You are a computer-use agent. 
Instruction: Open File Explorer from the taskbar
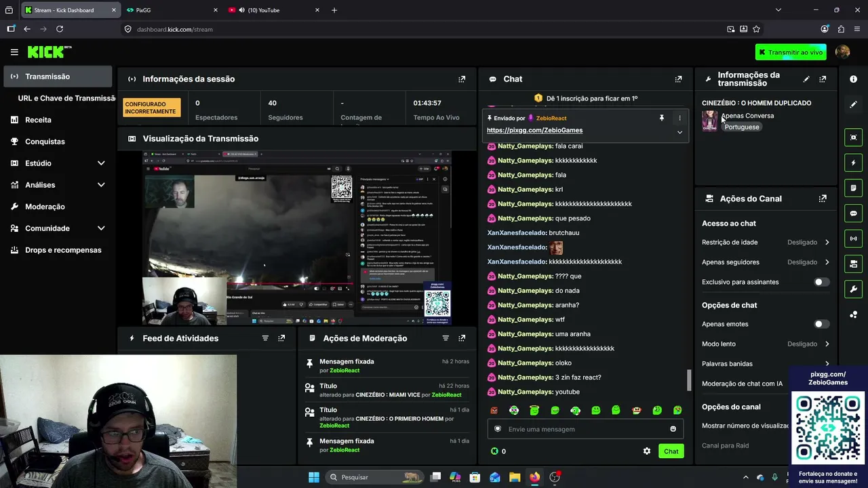(x=515, y=477)
